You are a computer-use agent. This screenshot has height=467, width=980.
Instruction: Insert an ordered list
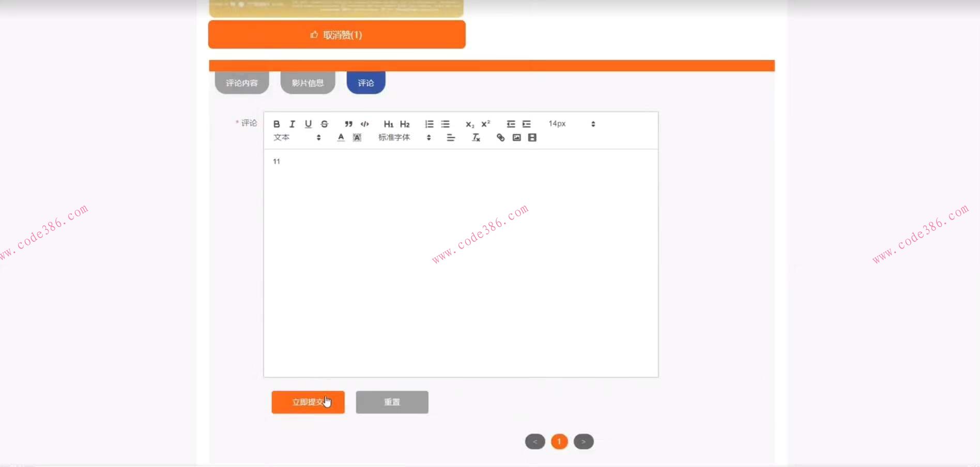point(429,124)
